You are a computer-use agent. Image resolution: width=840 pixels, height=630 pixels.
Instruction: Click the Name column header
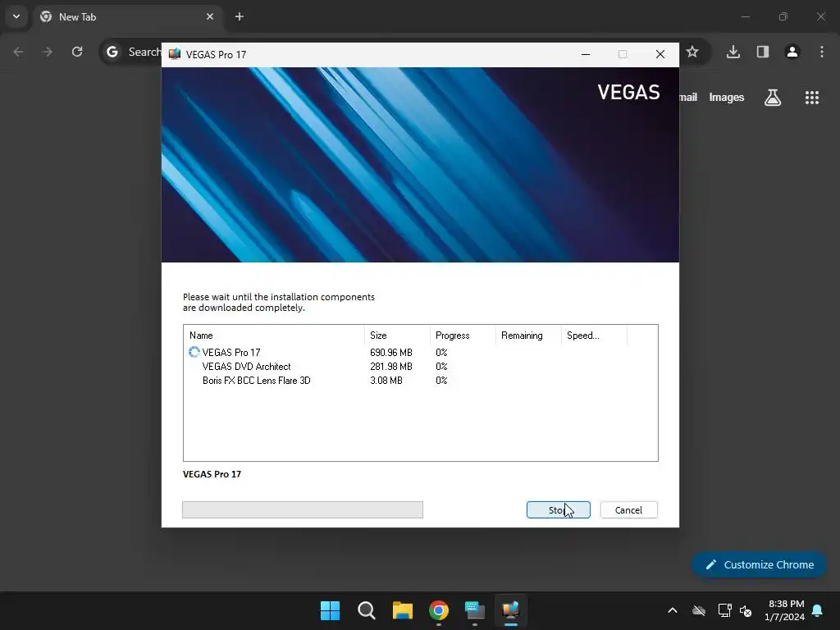tap(274, 336)
